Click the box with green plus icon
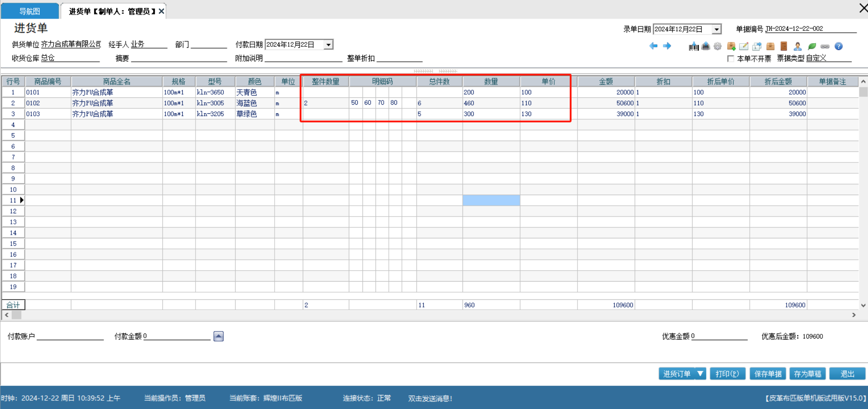Image resolution: width=868 pixels, height=409 pixels. (x=731, y=46)
